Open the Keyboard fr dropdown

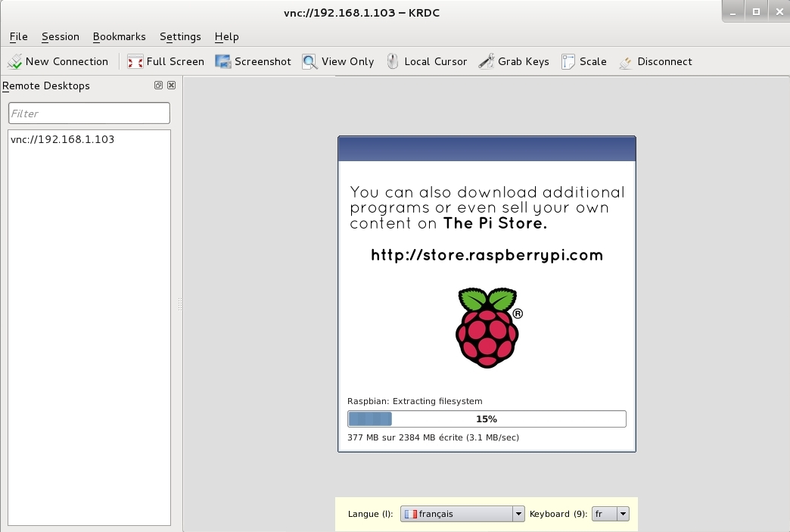tap(610, 514)
